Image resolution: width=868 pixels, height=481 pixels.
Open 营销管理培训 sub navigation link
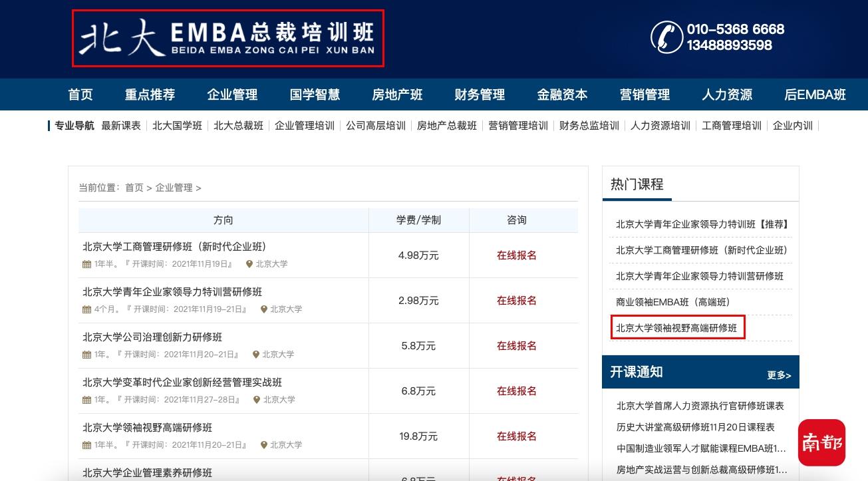[x=518, y=126]
